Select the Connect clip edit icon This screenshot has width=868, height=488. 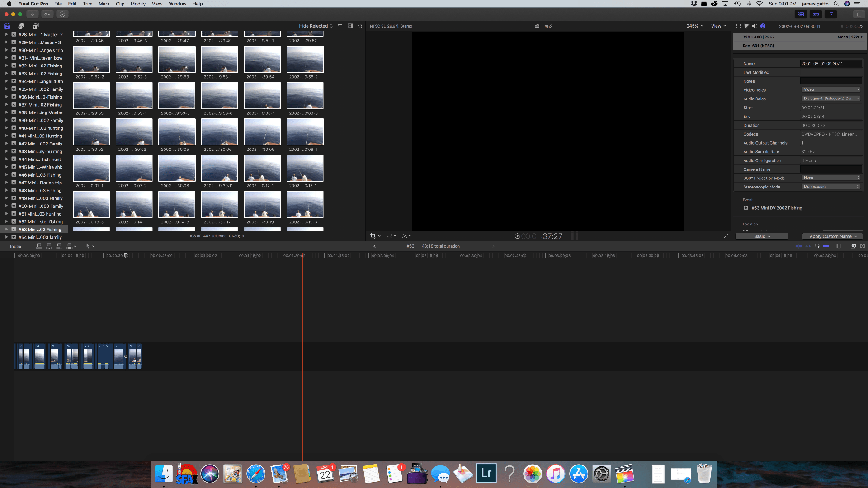click(38, 246)
